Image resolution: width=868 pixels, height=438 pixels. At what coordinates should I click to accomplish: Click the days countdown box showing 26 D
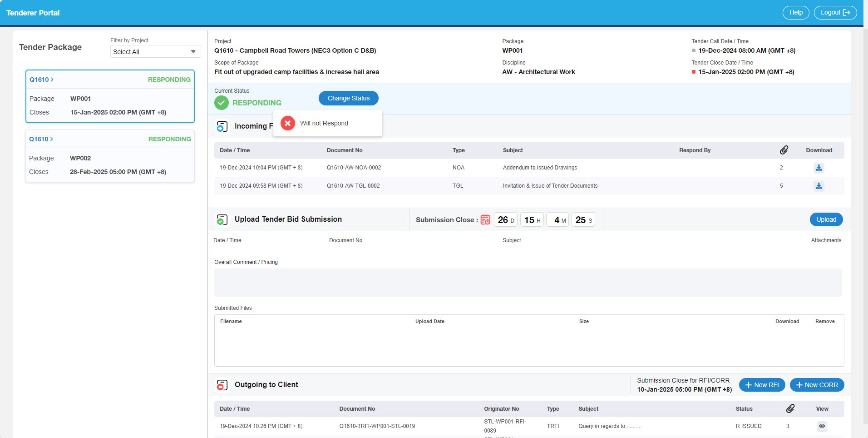coord(506,220)
